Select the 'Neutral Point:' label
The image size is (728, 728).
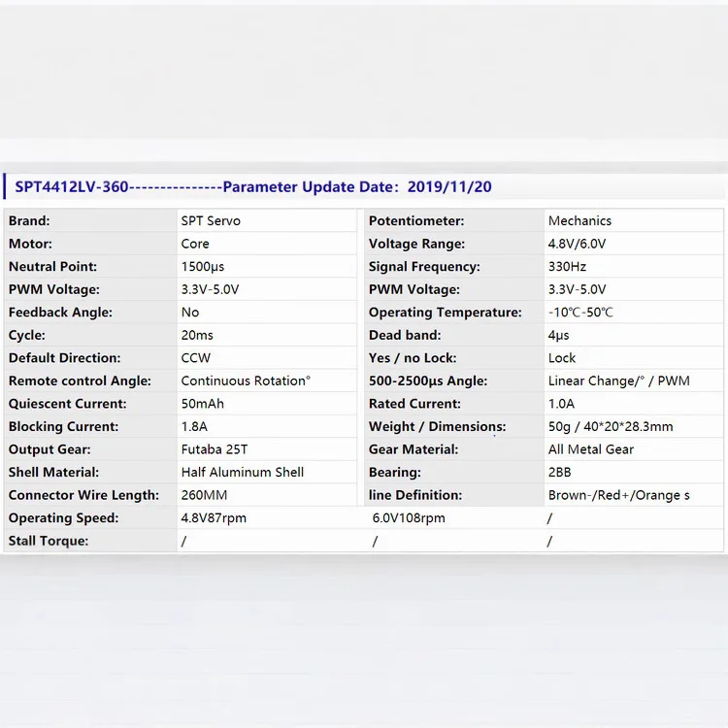[x=53, y=266]
